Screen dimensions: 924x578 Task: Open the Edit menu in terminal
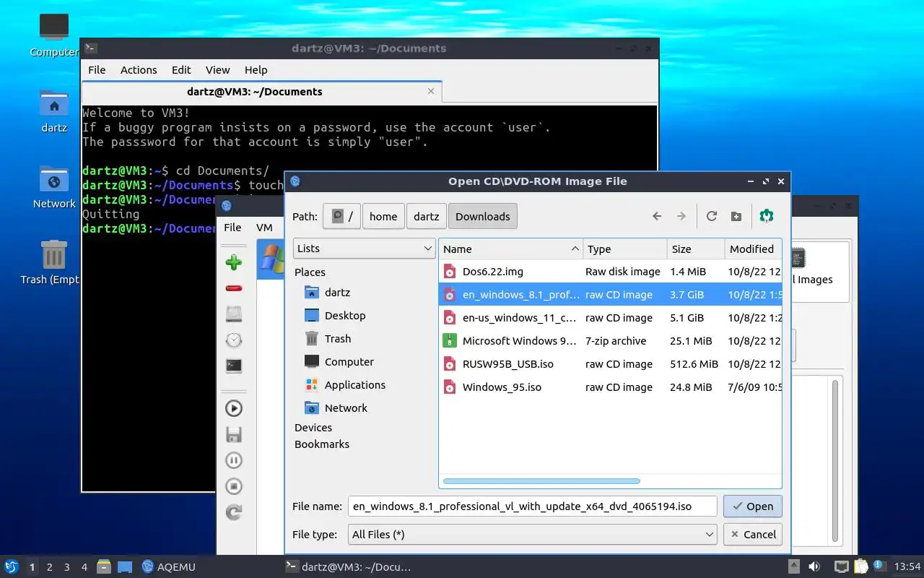click(x=181, y=70)
